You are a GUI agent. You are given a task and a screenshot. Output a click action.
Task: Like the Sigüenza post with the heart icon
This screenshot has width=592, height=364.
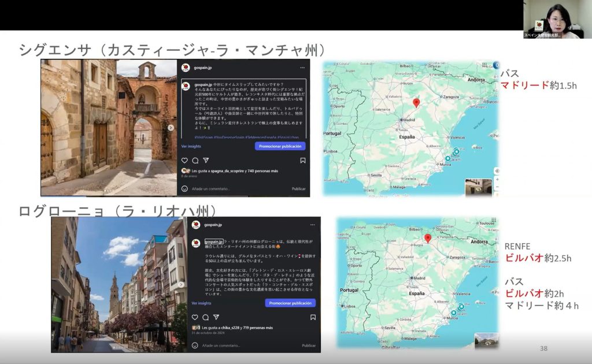click(x=184, y=161)
